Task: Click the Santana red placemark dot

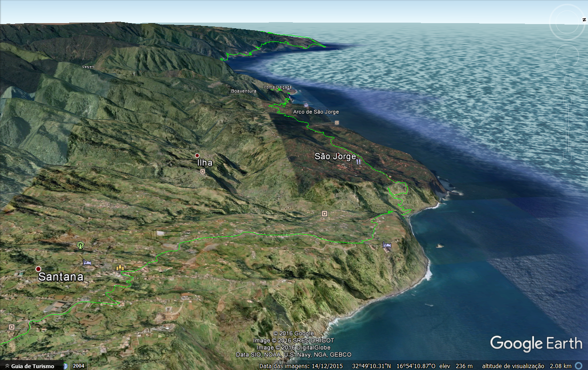Action: tap(38, 269)
